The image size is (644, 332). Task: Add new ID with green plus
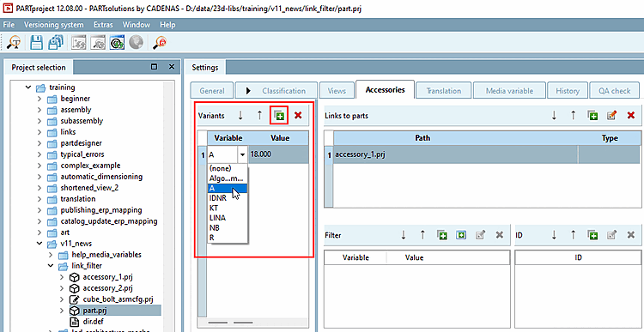click(x=592, y=235)
